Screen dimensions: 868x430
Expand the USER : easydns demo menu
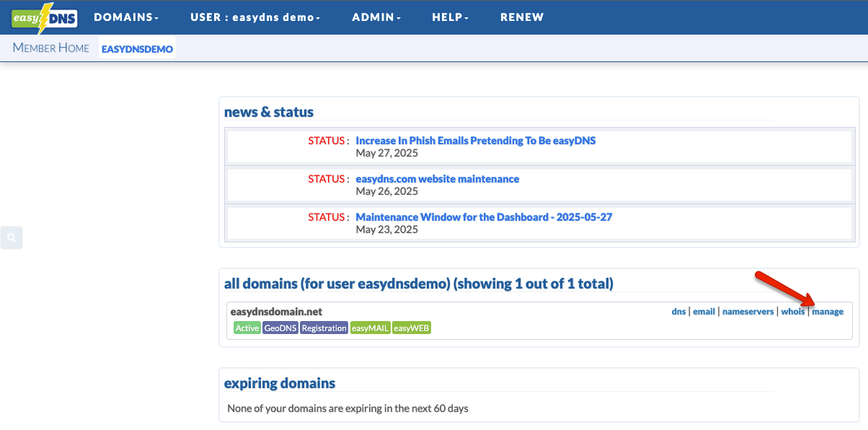point(255,17)
